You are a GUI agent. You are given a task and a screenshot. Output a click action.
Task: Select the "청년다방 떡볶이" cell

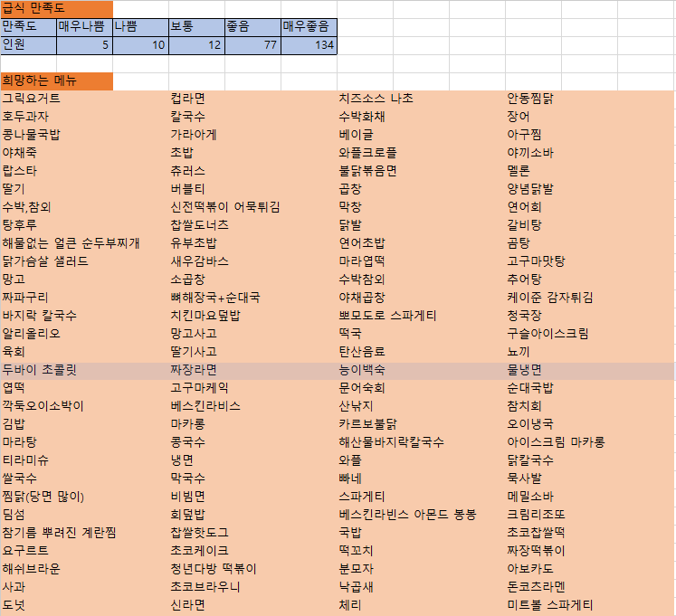point(214,569)
